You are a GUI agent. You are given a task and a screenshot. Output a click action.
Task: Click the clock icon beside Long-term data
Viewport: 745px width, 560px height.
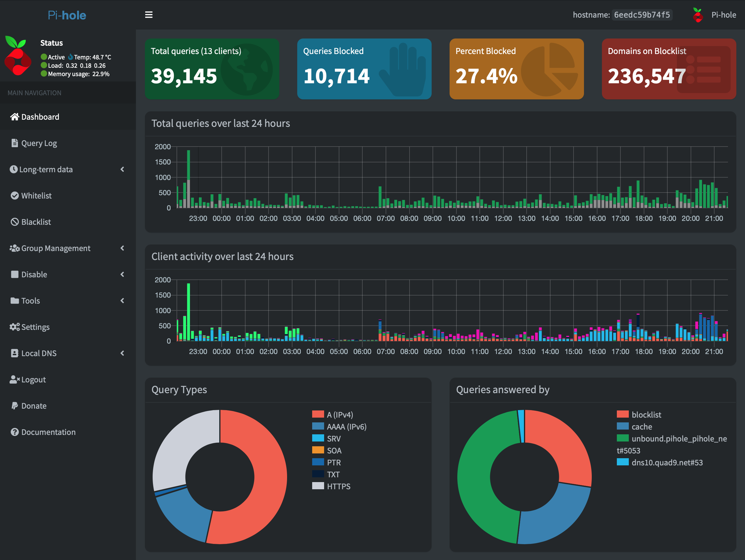point(13,169)
